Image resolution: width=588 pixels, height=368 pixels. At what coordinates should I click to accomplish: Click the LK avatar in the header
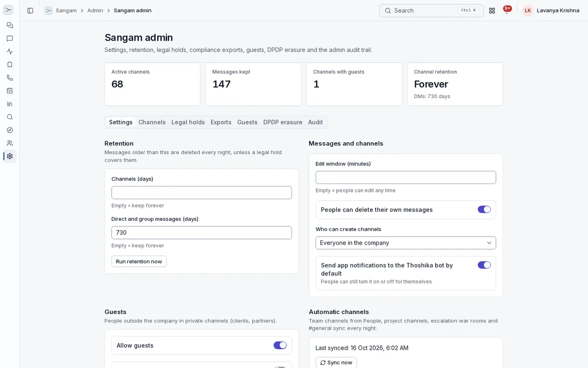click(x=528, y=10)
